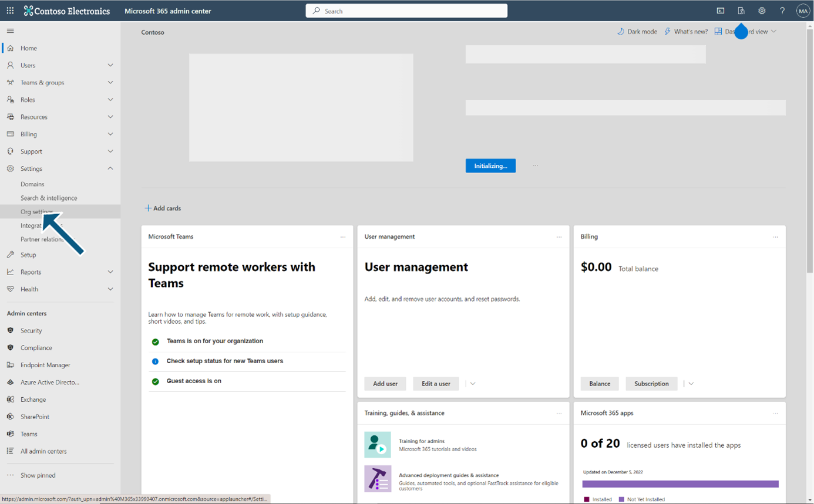Click the Contoso Electronics logo
Screen dimensions: 814x504
pos(66,11)
